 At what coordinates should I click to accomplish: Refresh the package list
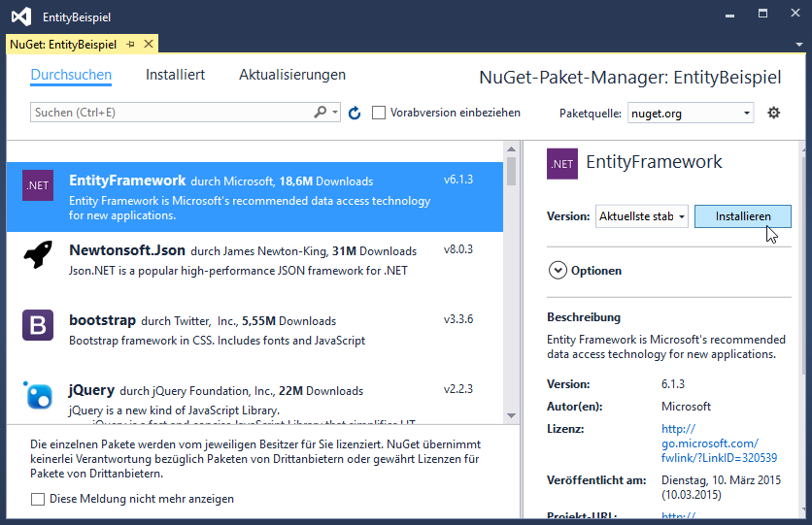(x=355, y=113)
